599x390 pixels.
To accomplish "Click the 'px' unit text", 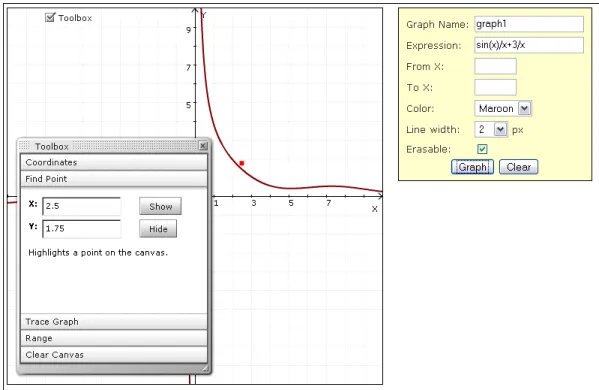I will (x=518, y=130).
